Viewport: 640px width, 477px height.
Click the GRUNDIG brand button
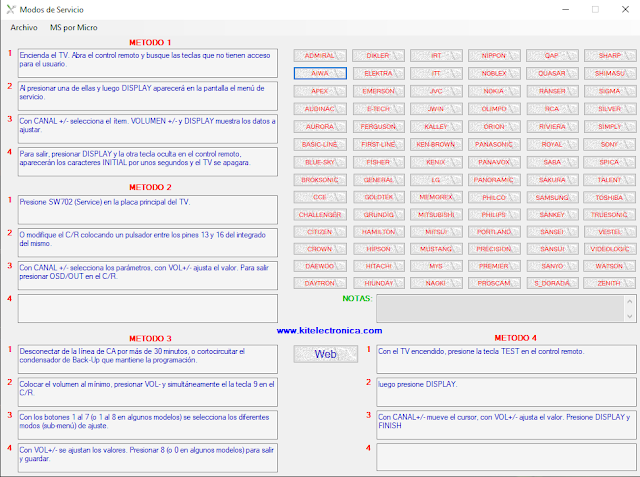(378, 215)
